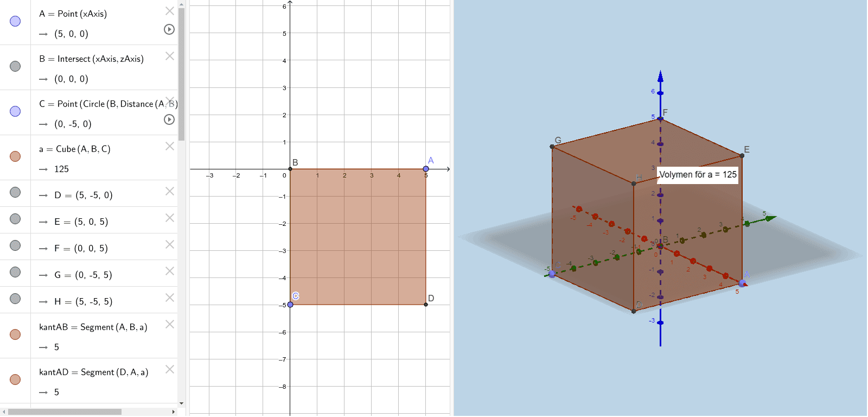Select point B at the 2D origin
Viewport: 868px width, 417px height.
tap(290, 169)
